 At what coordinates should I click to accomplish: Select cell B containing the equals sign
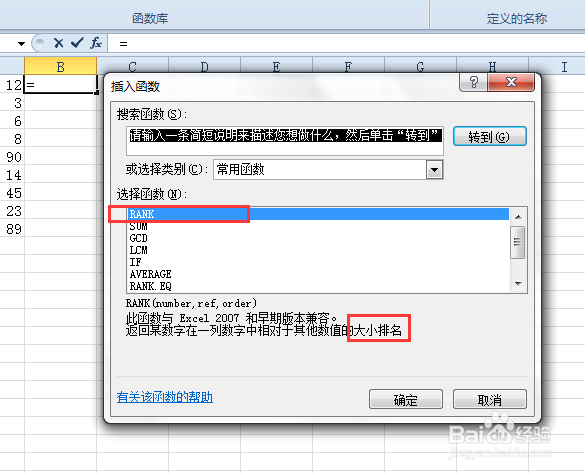click(x=60, y=84)
